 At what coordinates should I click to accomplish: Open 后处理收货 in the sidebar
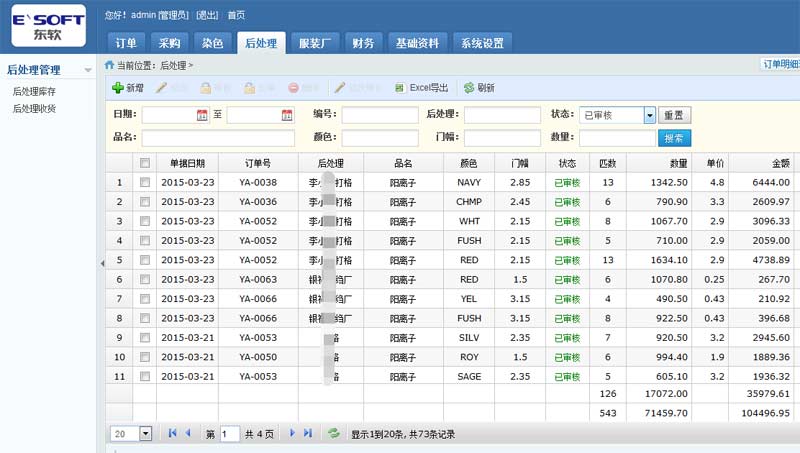(x=34, y=109)
